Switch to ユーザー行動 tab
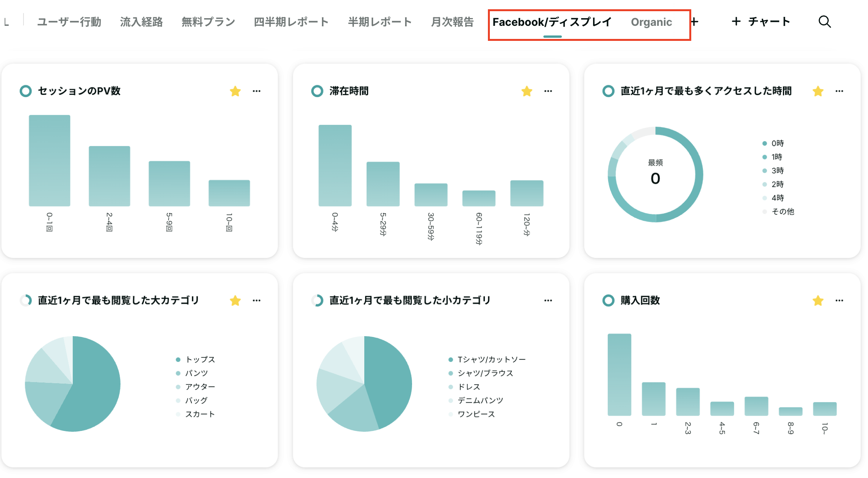Screen dimensions: 868x478 [x=69, y=22]
